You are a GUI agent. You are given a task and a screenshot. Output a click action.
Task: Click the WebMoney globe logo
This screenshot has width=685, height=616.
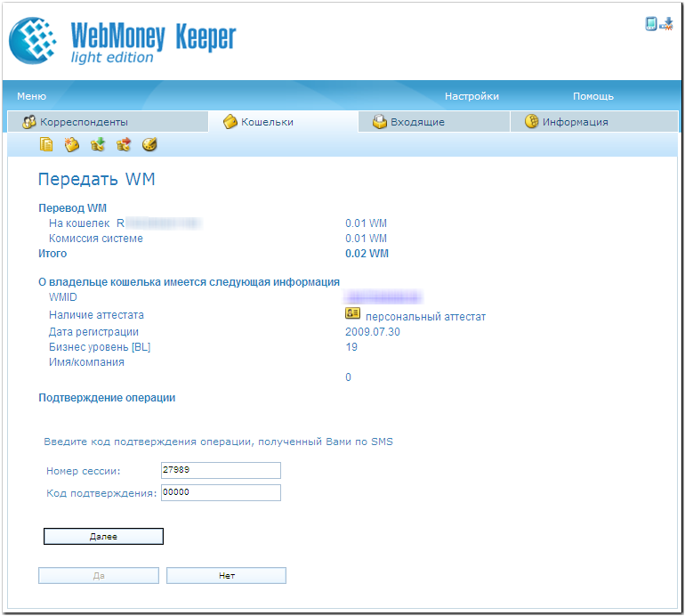click(33, 41)
